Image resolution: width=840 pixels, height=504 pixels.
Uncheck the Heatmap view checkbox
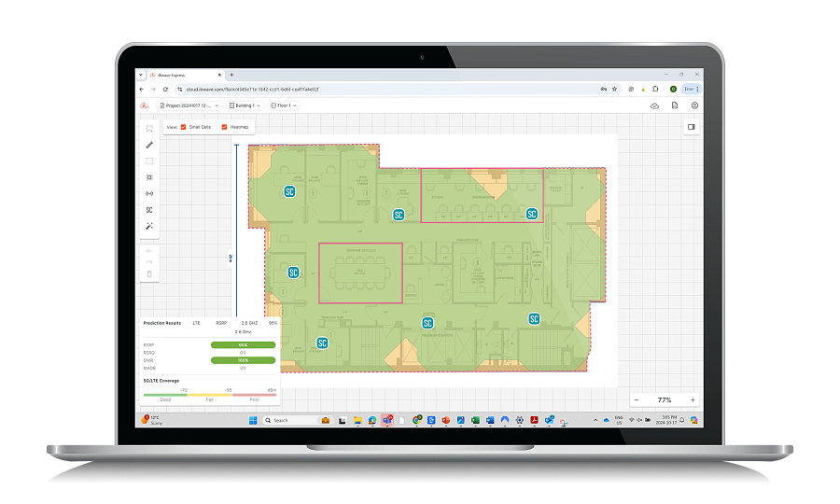click(x=224, y=127)
